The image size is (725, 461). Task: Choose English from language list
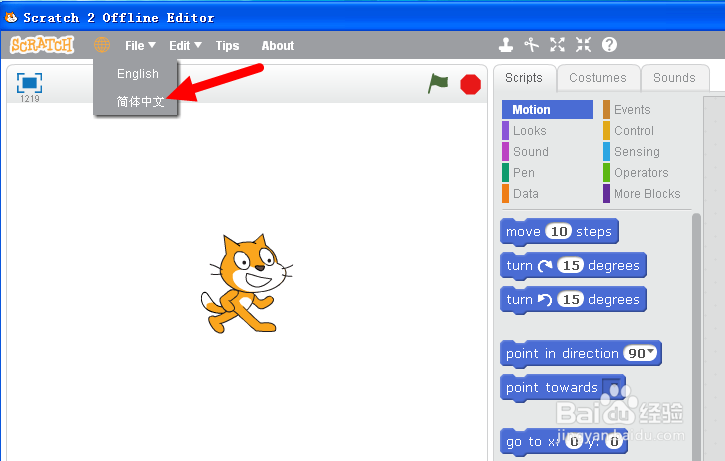point(136,74)
